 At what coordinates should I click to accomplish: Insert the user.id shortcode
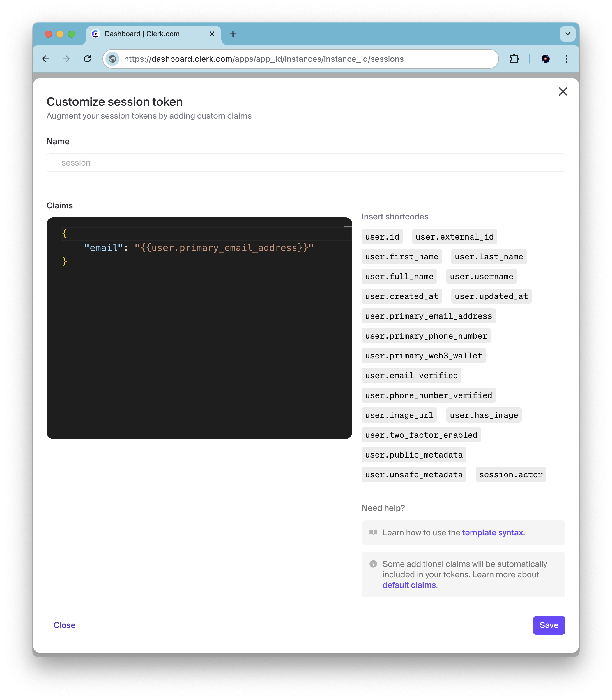382,237
